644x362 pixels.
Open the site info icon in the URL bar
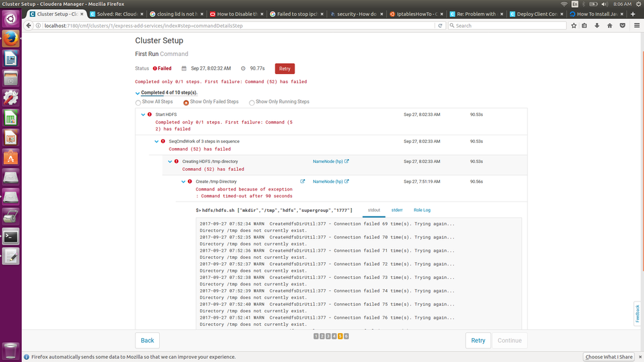(38, 26)
